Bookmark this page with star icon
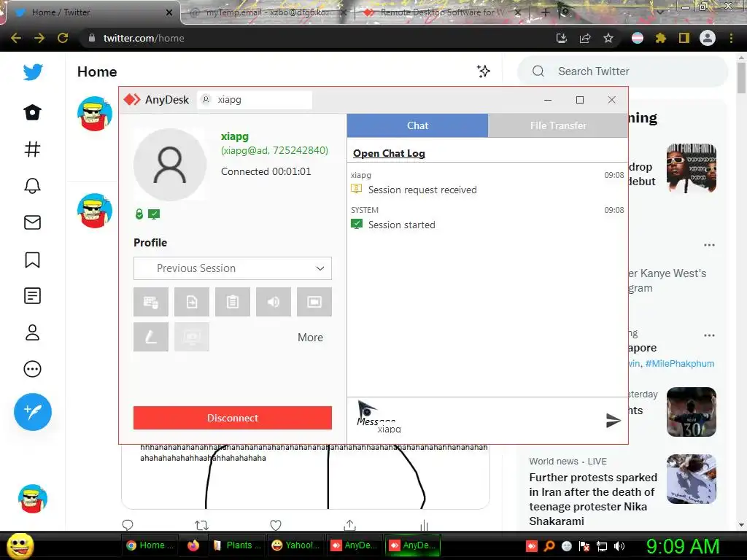Viewport: 747px width, 560px height. (608, 38)
